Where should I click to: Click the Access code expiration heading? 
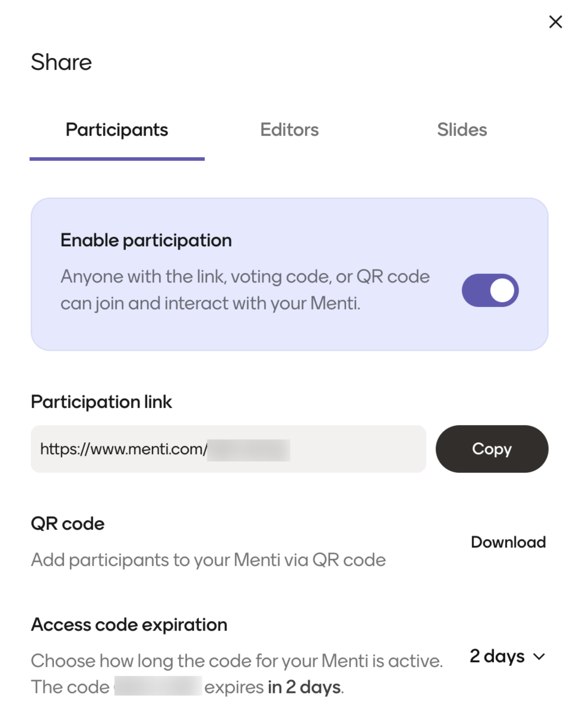[x=129, y=625]
